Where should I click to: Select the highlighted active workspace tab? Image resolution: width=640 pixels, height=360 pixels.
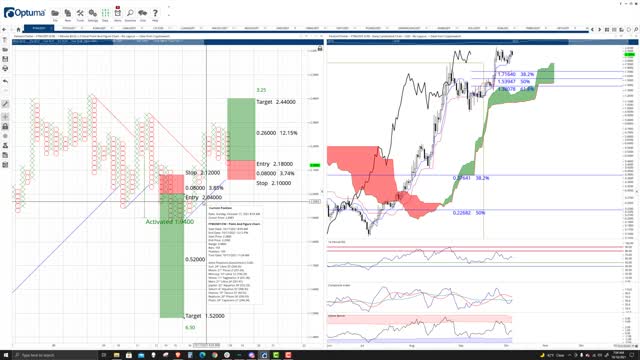(39, 28)
